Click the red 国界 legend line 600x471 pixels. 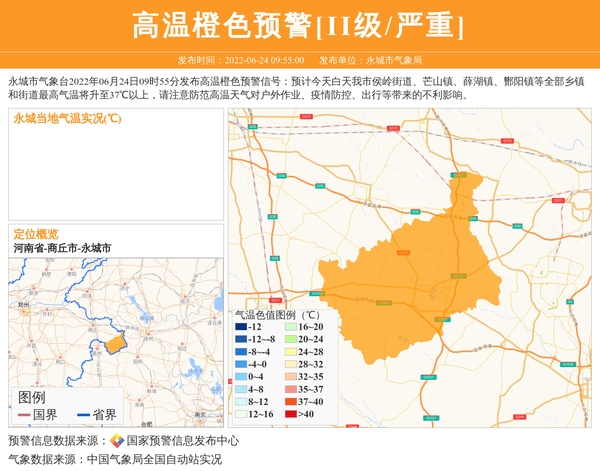point(24,415)
